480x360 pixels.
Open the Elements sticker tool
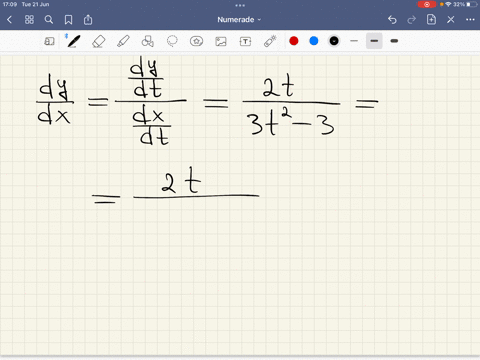tap(196, 41)
